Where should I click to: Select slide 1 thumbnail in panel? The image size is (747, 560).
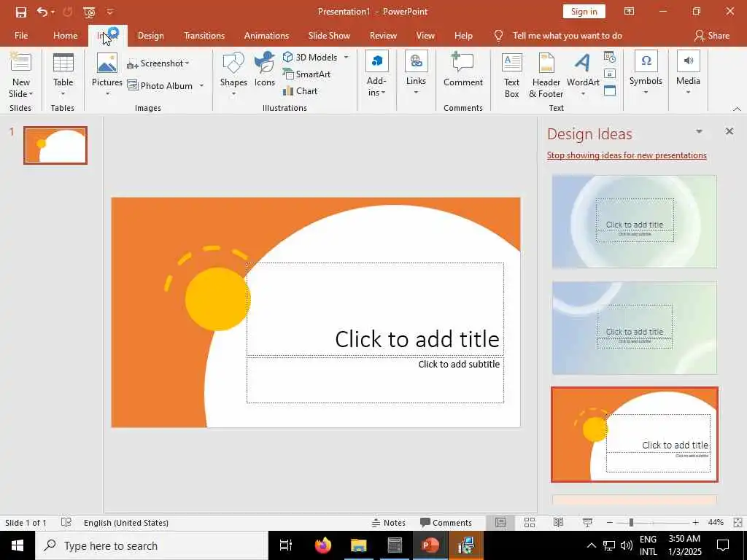[x=55, y=145]
